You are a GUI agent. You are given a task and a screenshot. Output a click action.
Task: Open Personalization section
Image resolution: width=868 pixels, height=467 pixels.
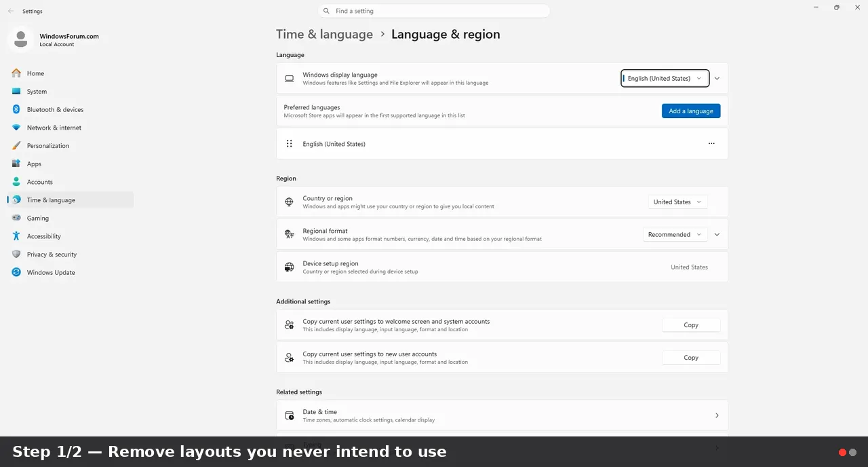71,146
